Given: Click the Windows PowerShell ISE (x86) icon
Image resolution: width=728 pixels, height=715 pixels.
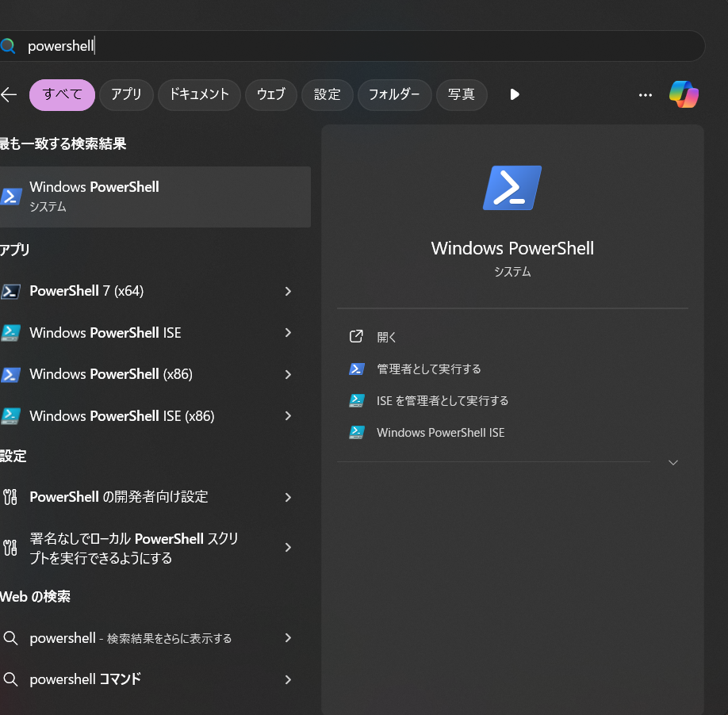Looking at the screenshot, I should point(10,416).
